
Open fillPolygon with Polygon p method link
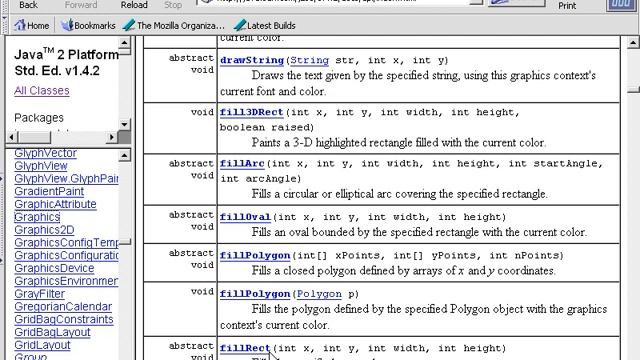pos(255,294)
